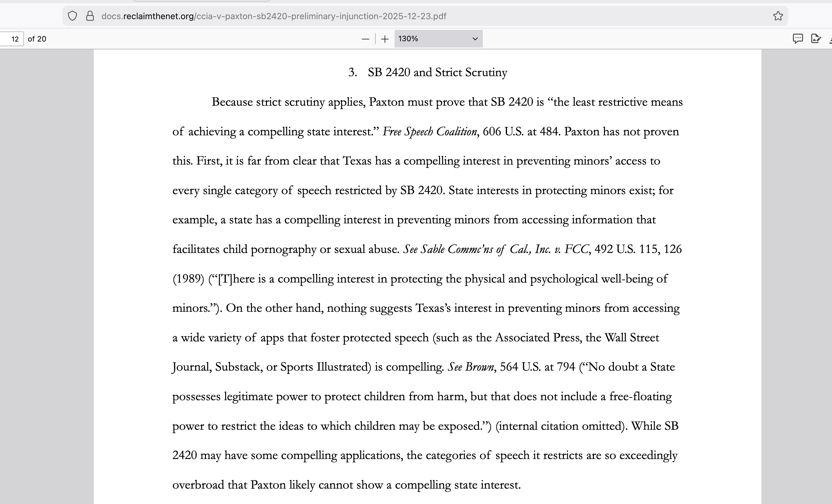The image size is (832, 504).
Task: Open the add signature tool
Action: click(816, 39)
